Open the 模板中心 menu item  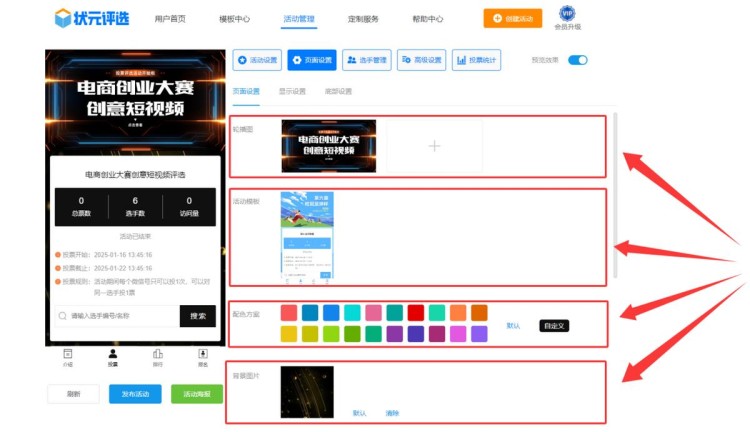tap(234, 19)
